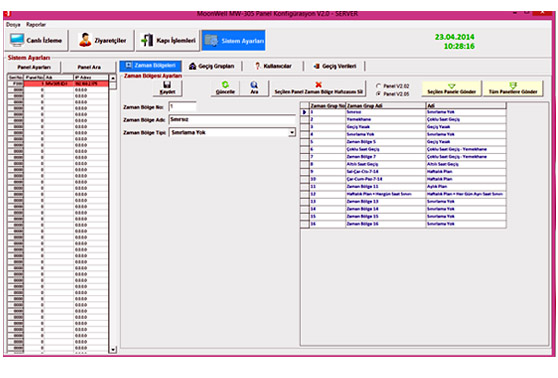The width and height of the screenshot is (558, 378).
Task: Open Sistem Ayarları system settings
Action: (234, 41)
